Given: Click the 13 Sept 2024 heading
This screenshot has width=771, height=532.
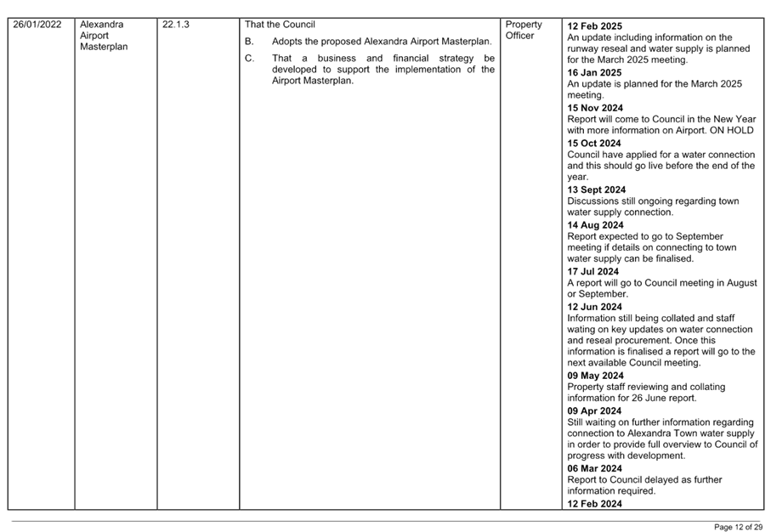Looking at the screenshot, I should (597, 190).
